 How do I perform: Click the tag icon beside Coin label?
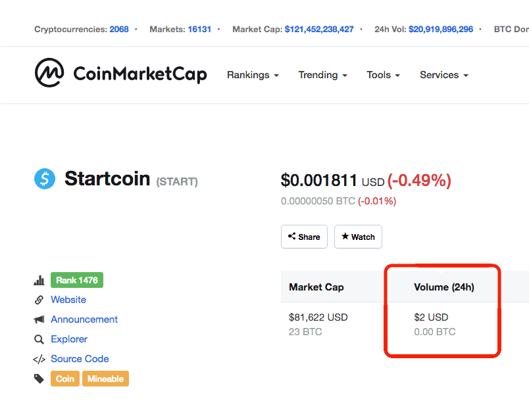39,379
